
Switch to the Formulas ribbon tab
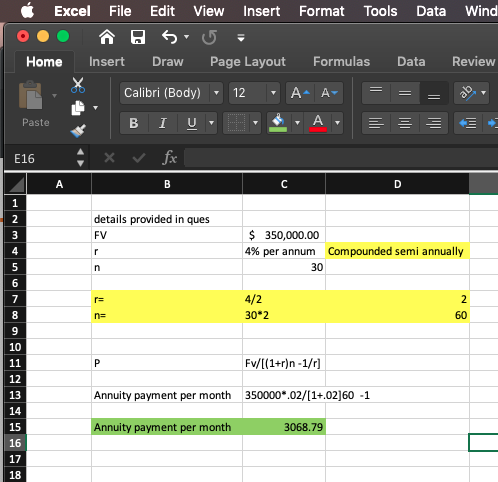341,62
